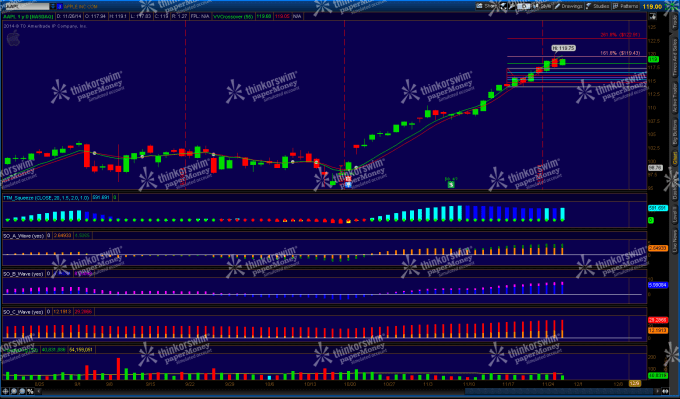The image size is (680, 399).
Task: Open the Drawings menu
Action: 569,6
